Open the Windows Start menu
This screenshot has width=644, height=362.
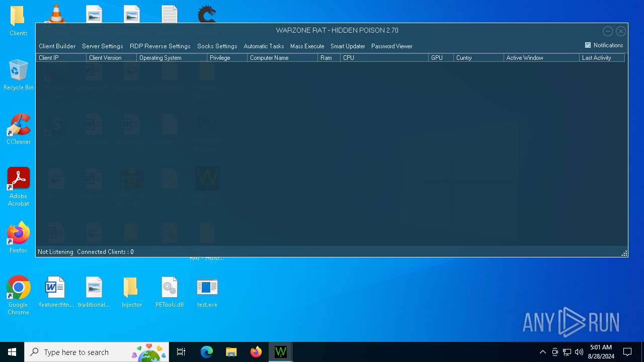(12, 352)
